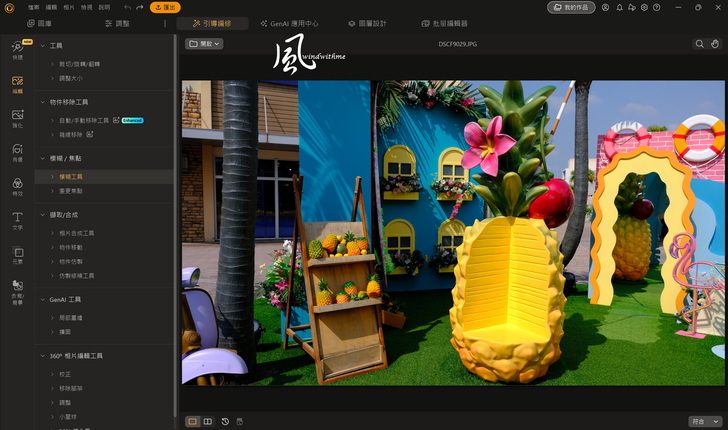Click the 我的作品 button
728x430 pixels.
(571, 7)
